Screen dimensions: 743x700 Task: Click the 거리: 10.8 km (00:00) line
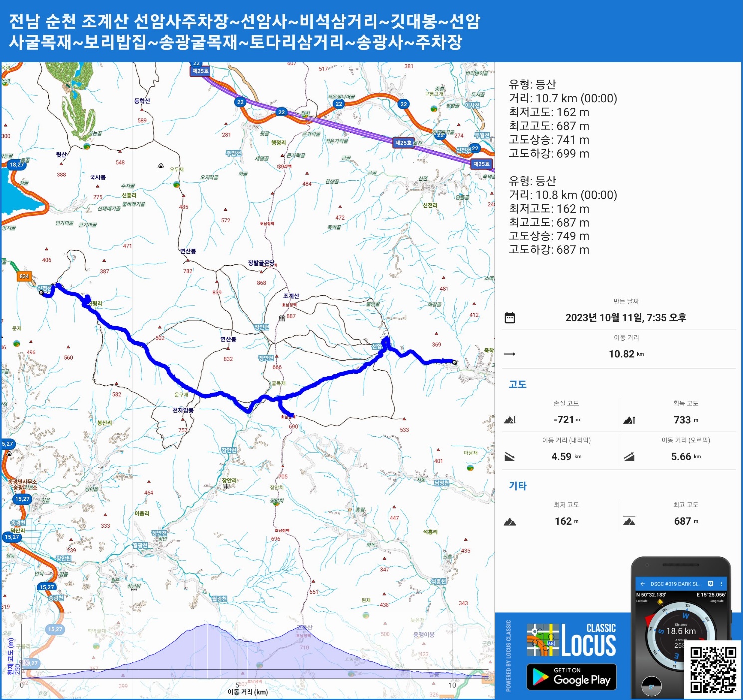click(563, 195)
